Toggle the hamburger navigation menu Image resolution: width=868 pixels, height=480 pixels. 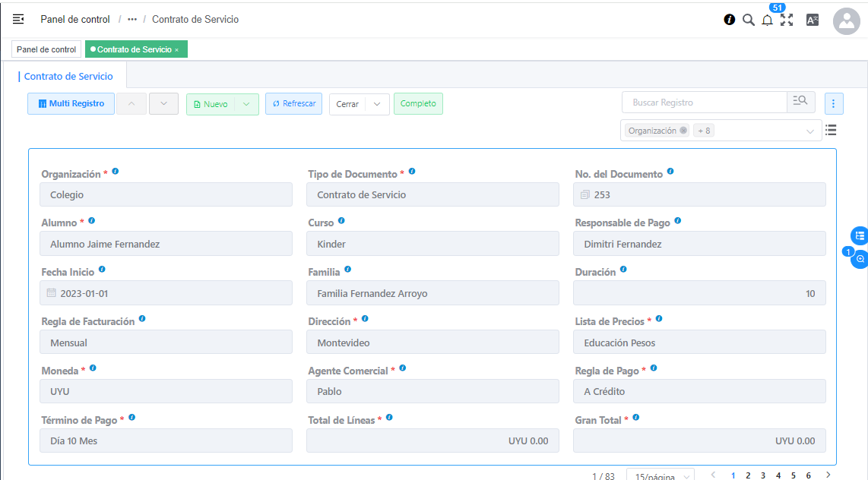click(x=18, y=19)
